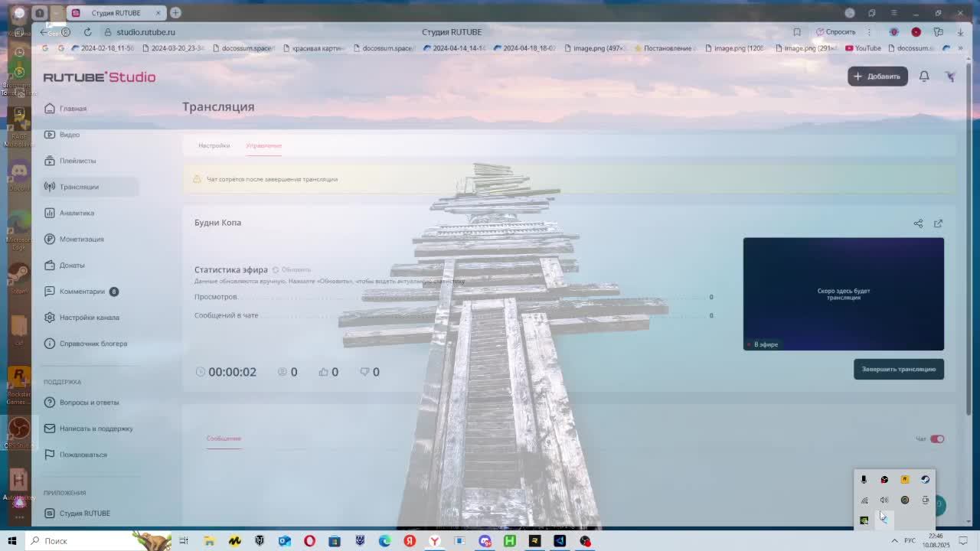
Task: Click the share broadcast icon
Action: tap(918, 223)
